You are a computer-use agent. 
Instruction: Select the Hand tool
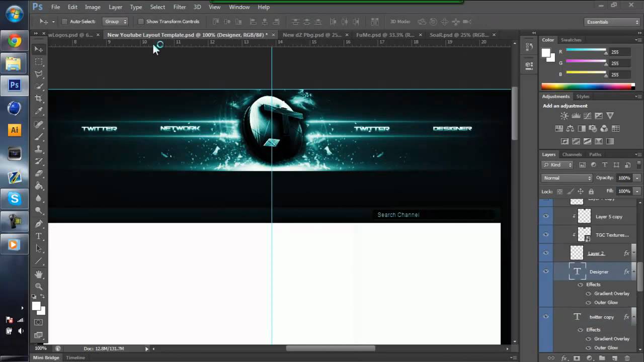pos(39,274)
